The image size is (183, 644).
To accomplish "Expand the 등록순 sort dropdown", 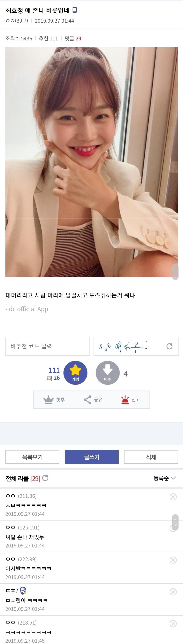I will pos(165,478).
